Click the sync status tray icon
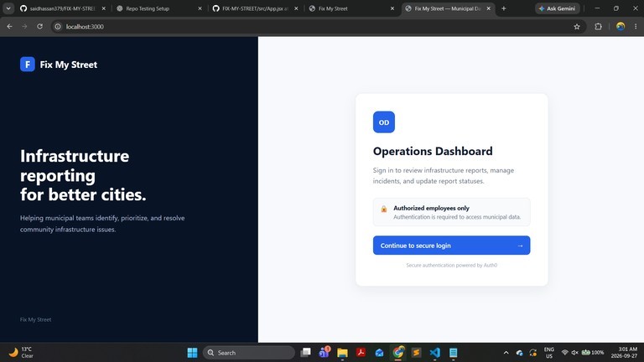 [x=533, y=353]
